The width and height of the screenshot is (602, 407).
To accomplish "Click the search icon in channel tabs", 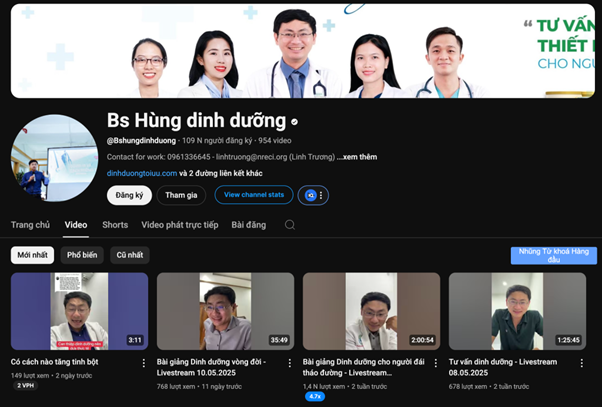I will (290, 225).
